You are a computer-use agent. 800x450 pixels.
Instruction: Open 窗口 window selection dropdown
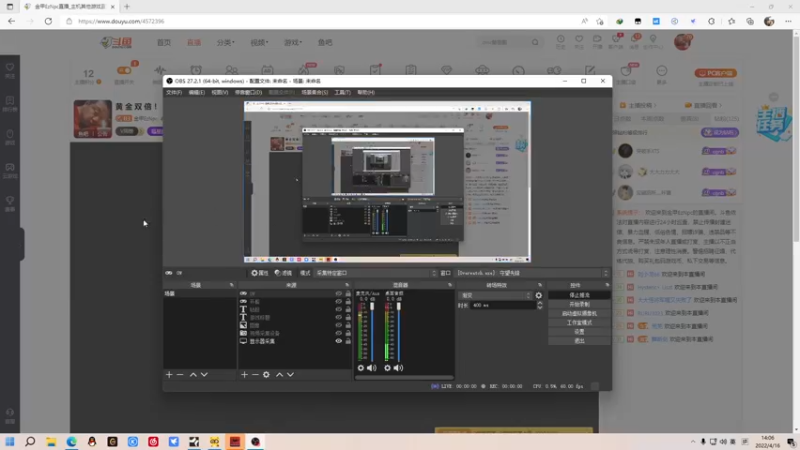click(x=532, y=273)
